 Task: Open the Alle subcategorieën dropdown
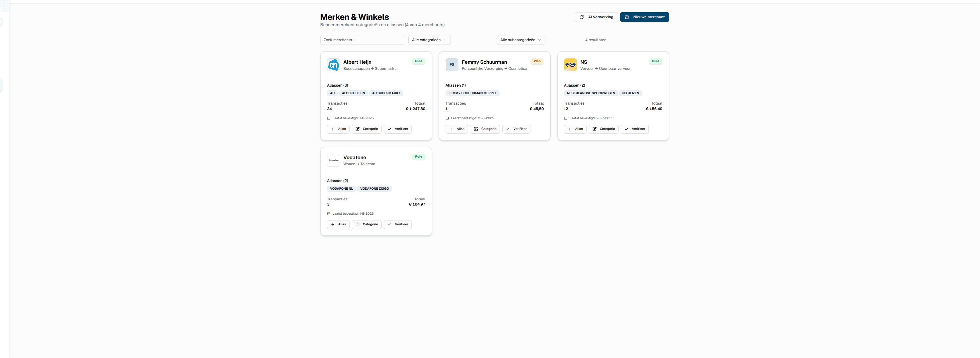click(x=520, y=40)
